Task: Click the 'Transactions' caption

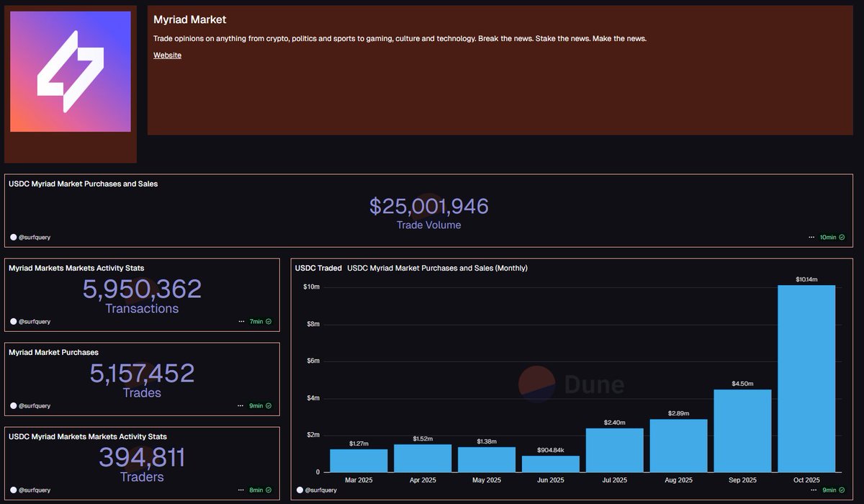Action: pyautogui.click(x=142, y=309)
